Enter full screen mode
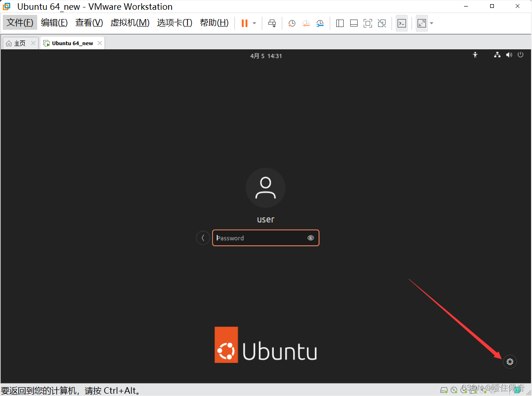The width and height of the screenshot is (532, 396). tap(368, 23)
